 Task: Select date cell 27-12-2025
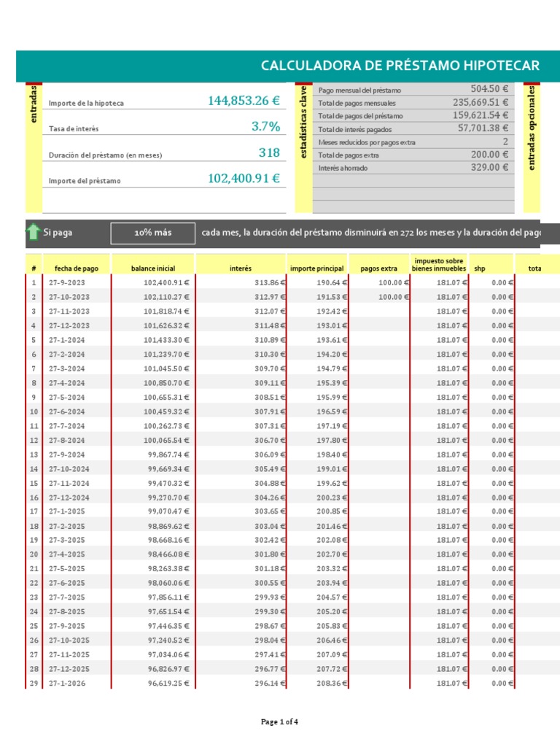(69, 668)
